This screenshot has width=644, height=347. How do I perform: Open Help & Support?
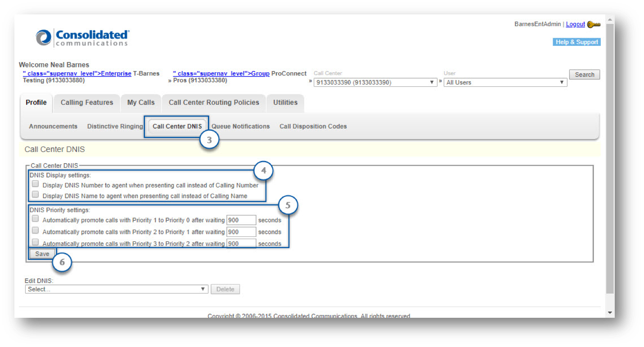pos(576,42)
